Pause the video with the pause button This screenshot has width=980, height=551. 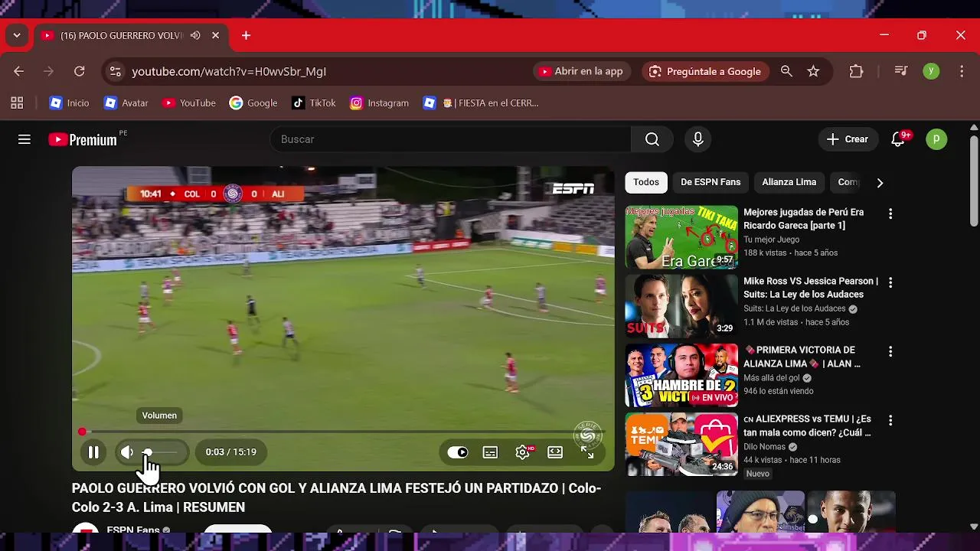(x=93, y=452)
